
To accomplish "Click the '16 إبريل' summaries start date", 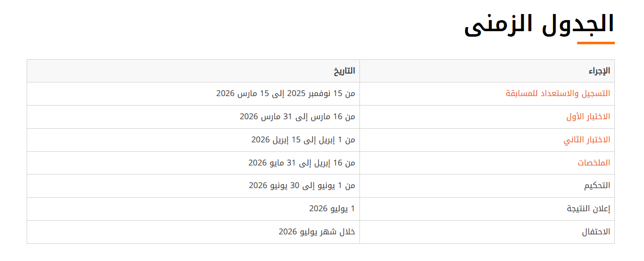I will [328, 163].
